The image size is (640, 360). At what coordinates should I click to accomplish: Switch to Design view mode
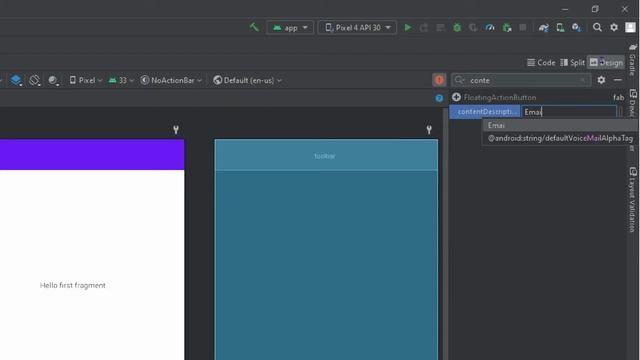point(606,62)
